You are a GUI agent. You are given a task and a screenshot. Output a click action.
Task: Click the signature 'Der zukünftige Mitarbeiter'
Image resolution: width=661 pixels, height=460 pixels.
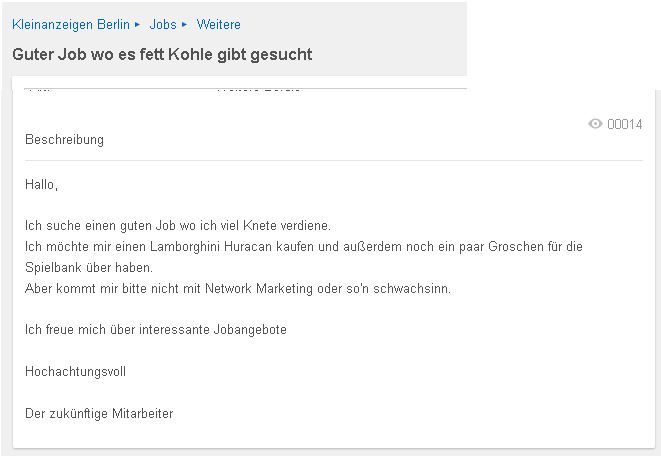click(x=99, y=413)
